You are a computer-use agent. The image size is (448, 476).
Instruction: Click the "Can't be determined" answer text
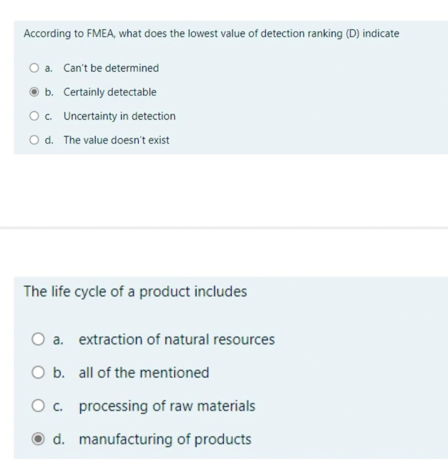(111, 69)
